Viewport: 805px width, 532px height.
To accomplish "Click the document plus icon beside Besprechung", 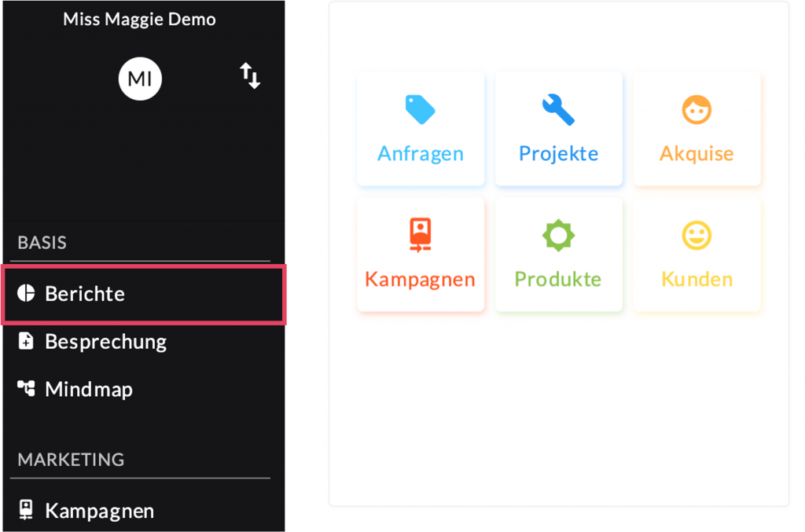I will [x=26, y=342].
